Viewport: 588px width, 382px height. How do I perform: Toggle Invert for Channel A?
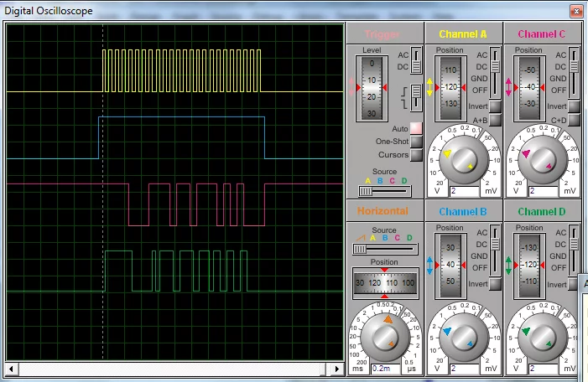[495, 107]
